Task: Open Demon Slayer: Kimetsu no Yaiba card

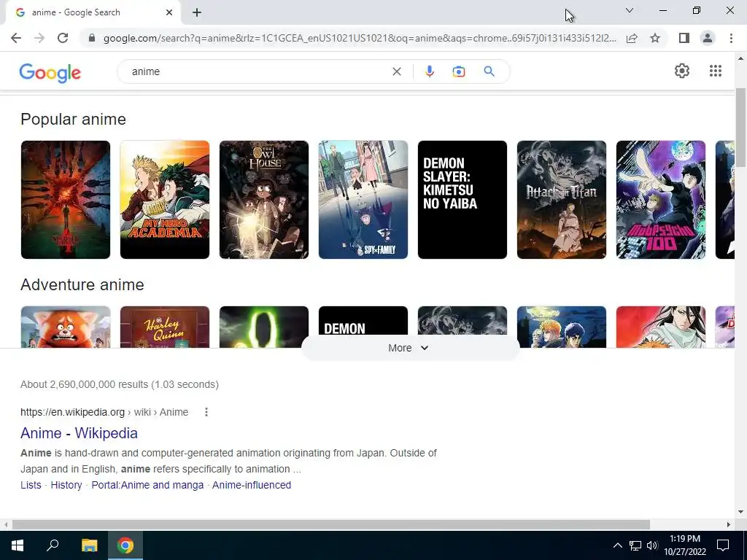Action: pyautogui.click(x=462, y=200)
